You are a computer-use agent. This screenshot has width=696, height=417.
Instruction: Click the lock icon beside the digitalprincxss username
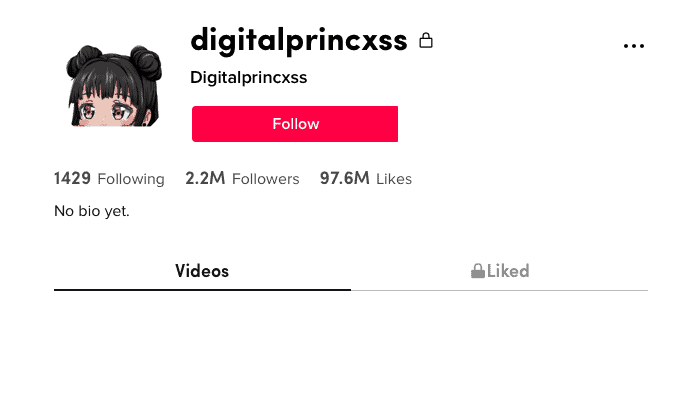tap(426, 40)
